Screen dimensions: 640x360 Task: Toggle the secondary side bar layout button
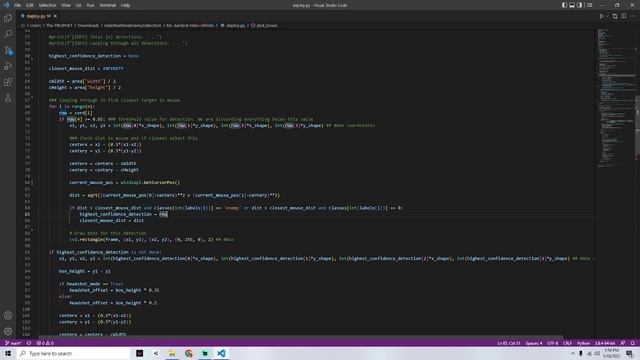point(580,5)
